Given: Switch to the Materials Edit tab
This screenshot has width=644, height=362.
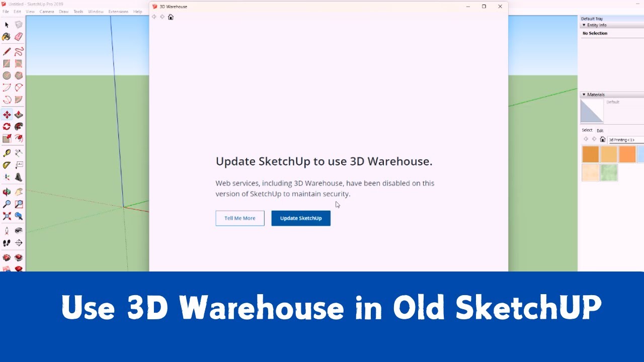Looking at the screenshot, I should (x=600, y=131).
